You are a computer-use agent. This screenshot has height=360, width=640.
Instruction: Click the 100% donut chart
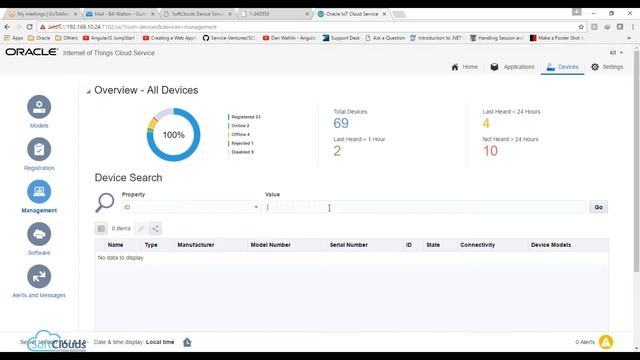click(x=173, y=135)
